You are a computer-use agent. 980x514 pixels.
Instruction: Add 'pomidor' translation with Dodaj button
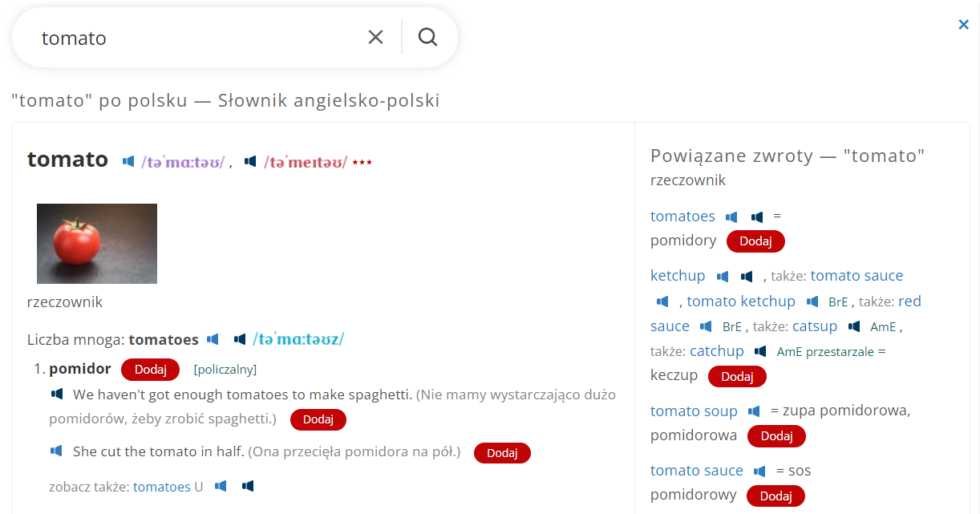tap(150, 370)
